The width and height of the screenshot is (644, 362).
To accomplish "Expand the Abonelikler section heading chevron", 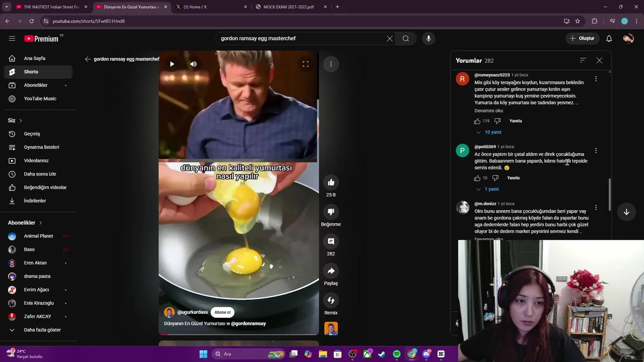I will (41, 223).
